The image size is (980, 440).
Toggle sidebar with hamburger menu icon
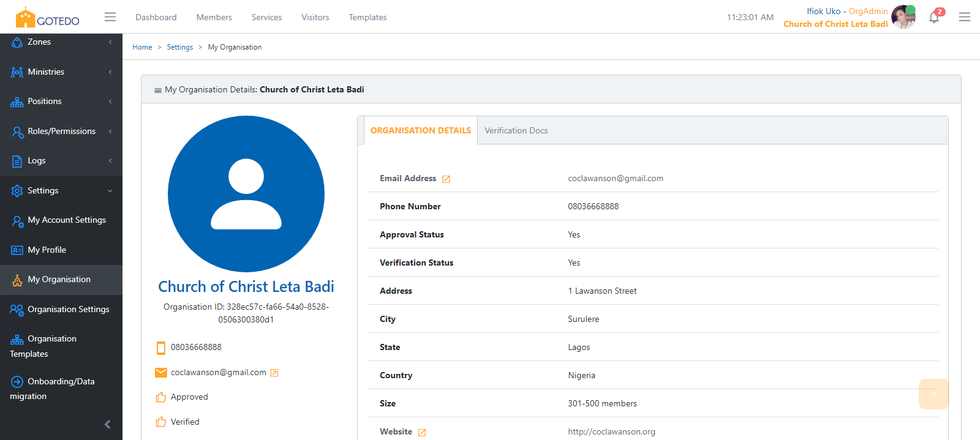pyautogui.click(x=110, y=17)
